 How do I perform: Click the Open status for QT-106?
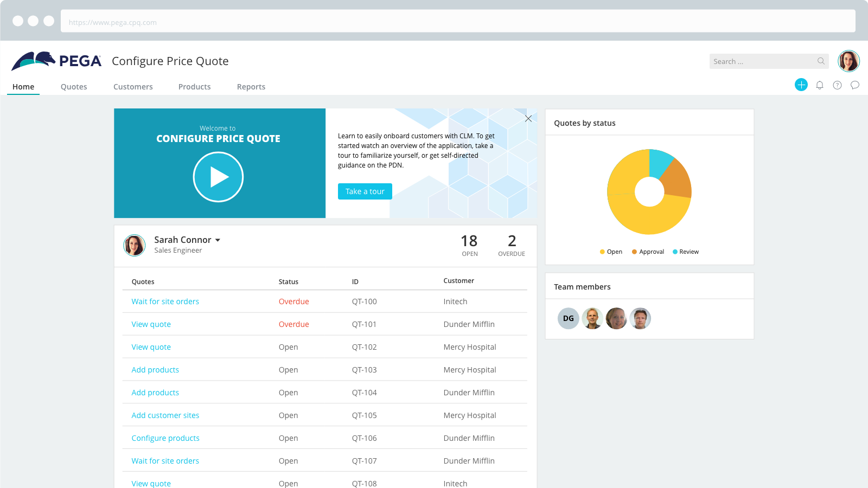click(x=289, y=438)
